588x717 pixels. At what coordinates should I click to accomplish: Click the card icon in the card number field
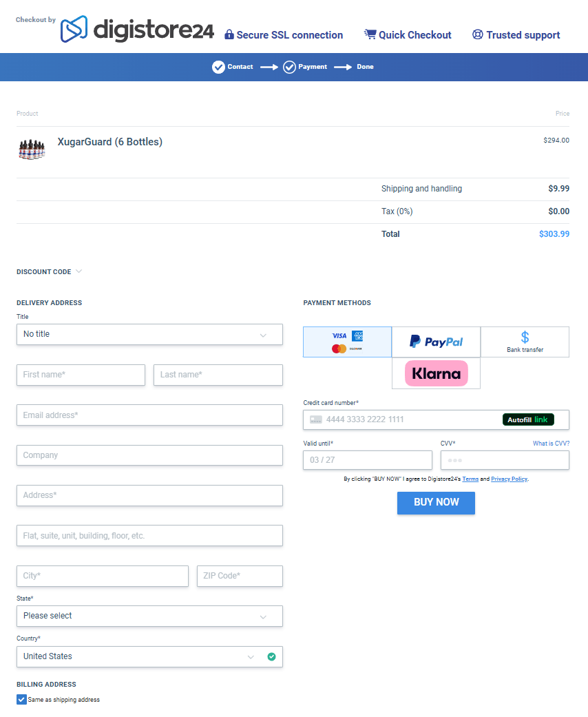tap(315, 419)
